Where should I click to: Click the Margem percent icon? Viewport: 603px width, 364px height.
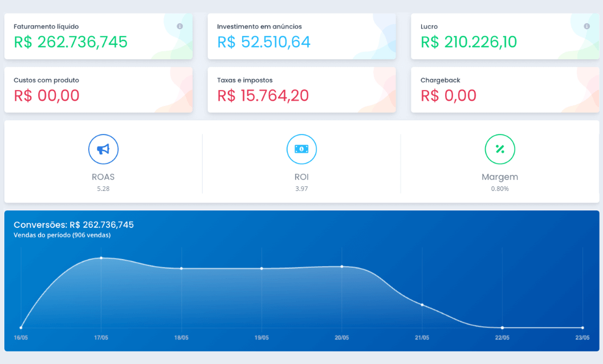(500, 149)
